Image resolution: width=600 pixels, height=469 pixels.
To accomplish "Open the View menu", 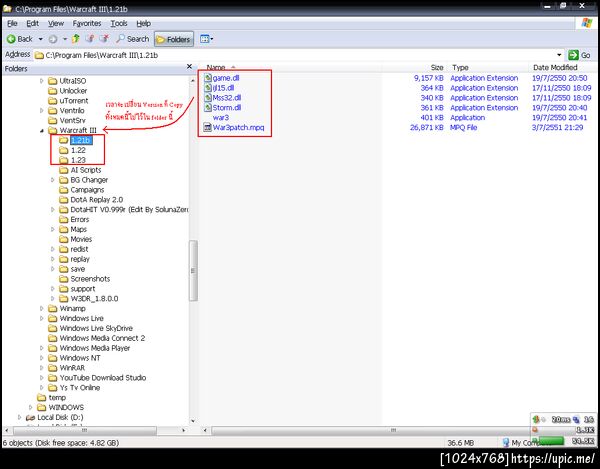I will point(56,24).
